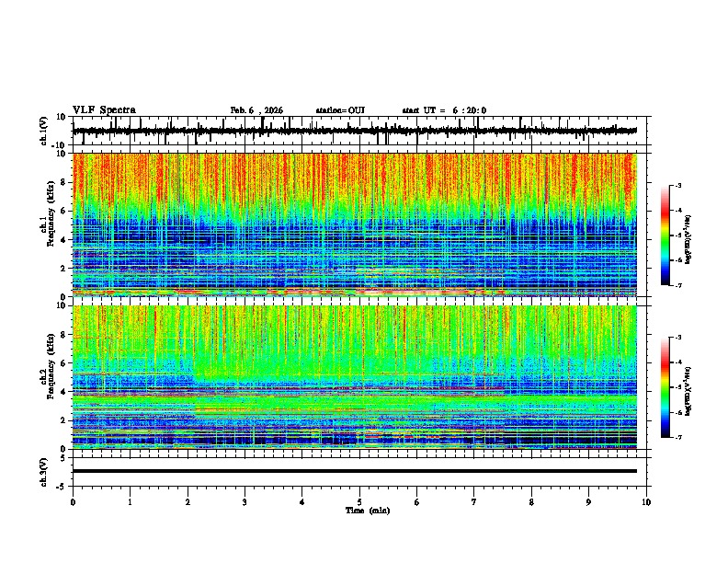Click the 'Time (min)' axis label
The height and width of the screenshot is (563, 728).
coord(368,511)
